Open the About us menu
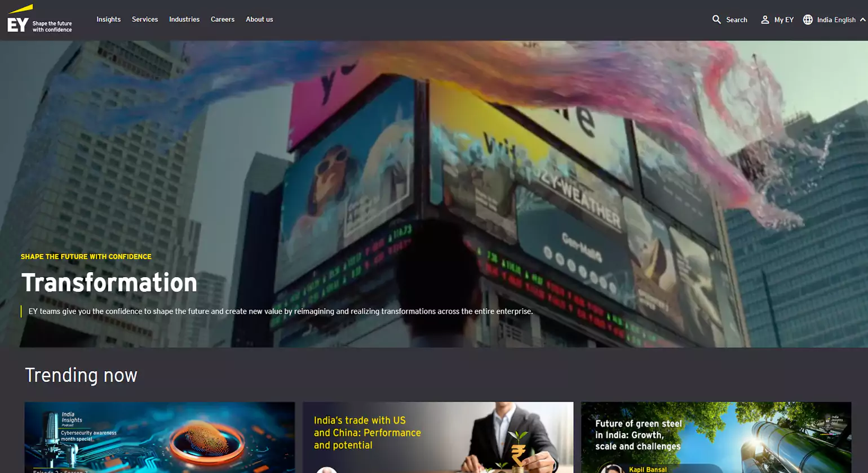This screenshot has height=473, width=868. click(x=259, y=19)
